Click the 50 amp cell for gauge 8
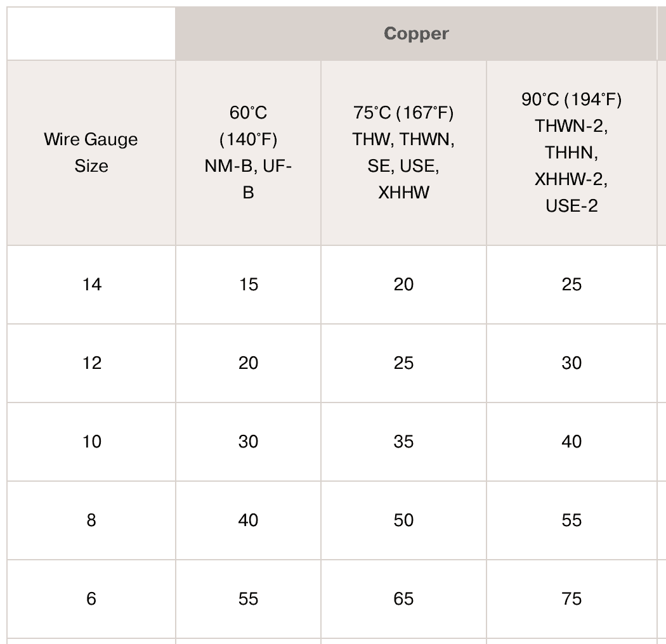The height and width of the screenshot is (644, 666). [403, 520]
